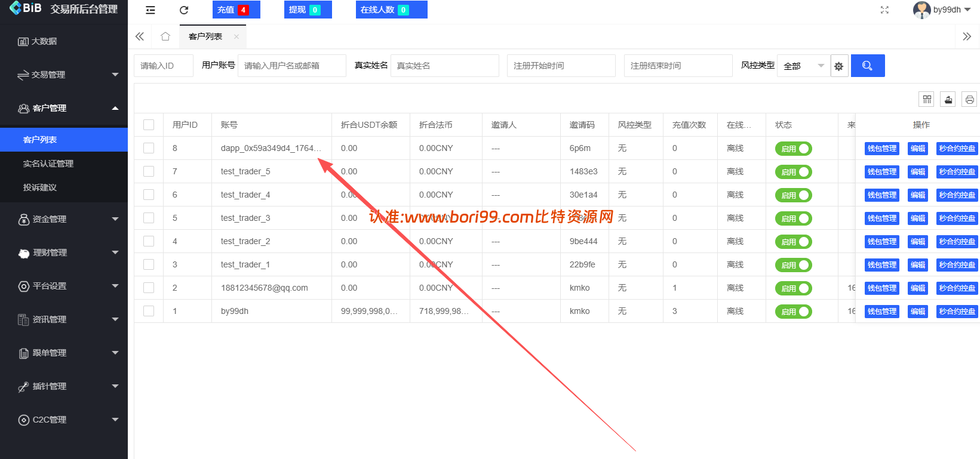The height and width of the screenshot is (459, 980).
Task: Click the 平台设置 settings icon
Action: [24, 287]
